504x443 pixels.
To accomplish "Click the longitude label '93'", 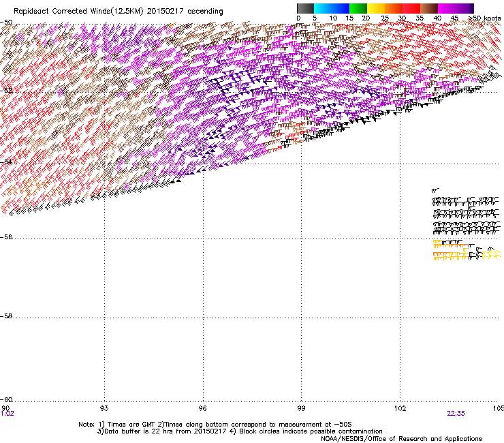I will point(104,408).
